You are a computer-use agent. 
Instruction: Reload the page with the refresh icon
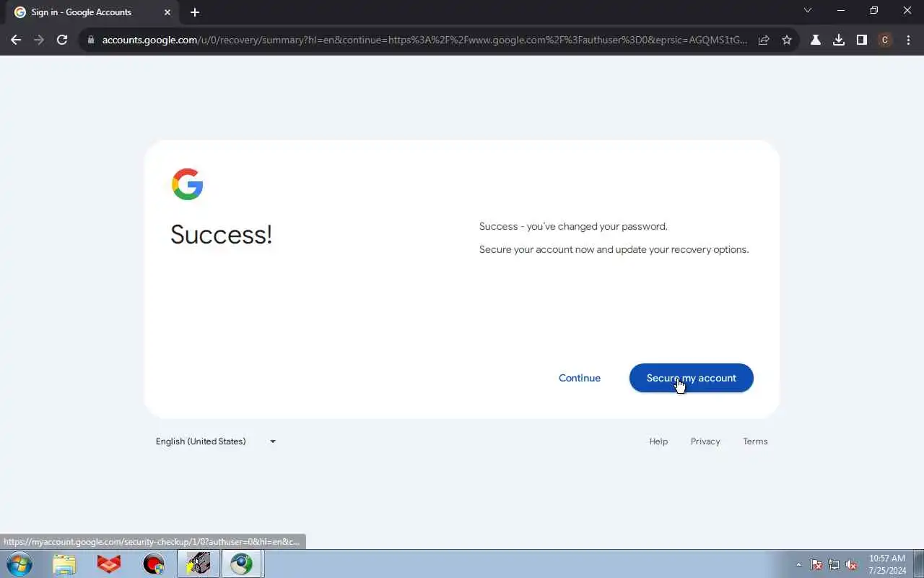(x=62, y=40)
